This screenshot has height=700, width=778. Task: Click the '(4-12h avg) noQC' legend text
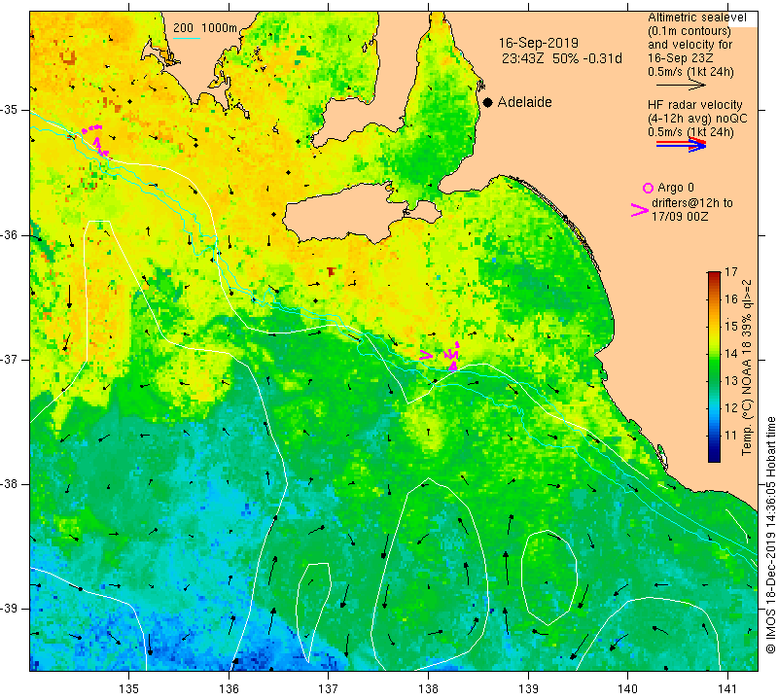pyautogui.click(x=697, y=119)
